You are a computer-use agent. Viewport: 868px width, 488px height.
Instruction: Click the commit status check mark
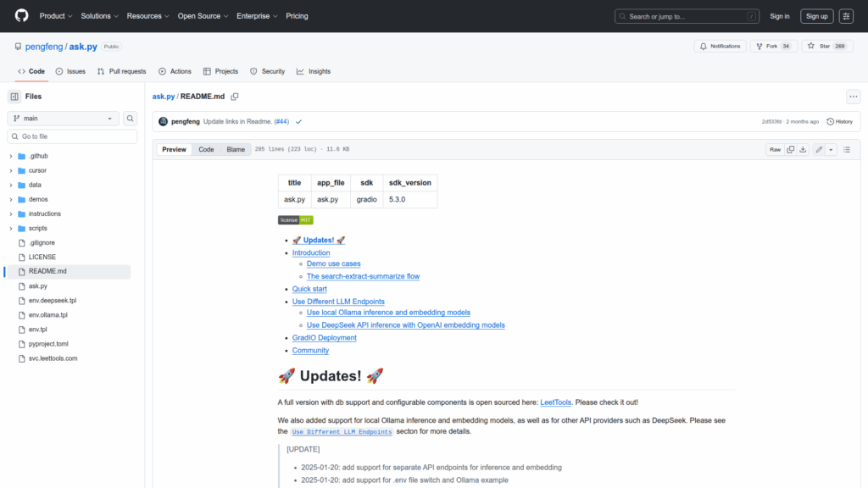(299, 122)
